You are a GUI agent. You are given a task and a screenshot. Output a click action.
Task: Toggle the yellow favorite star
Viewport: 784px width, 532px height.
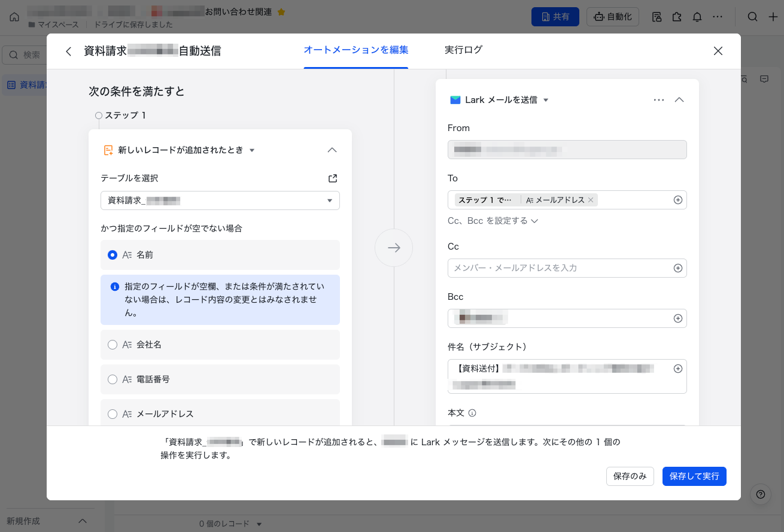(281, 12)
